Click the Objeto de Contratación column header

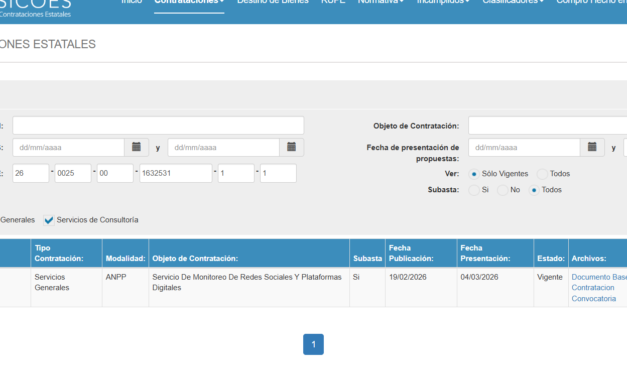tap(249, 253)
